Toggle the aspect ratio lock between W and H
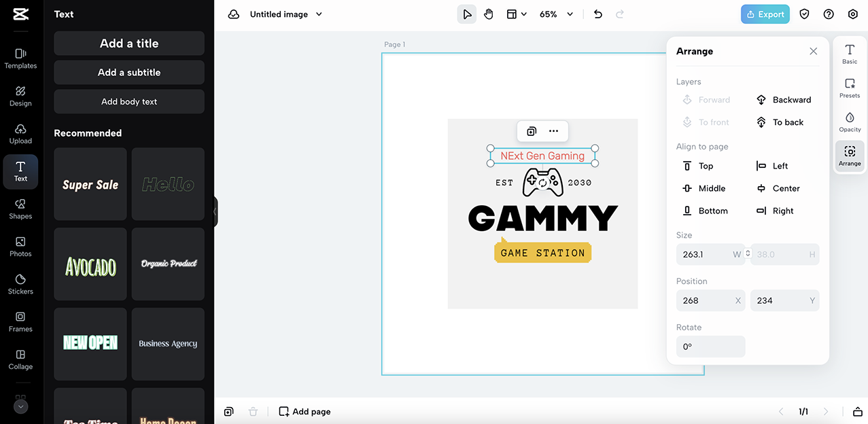This screenshot has height=424, width=868. pos(748,253)
